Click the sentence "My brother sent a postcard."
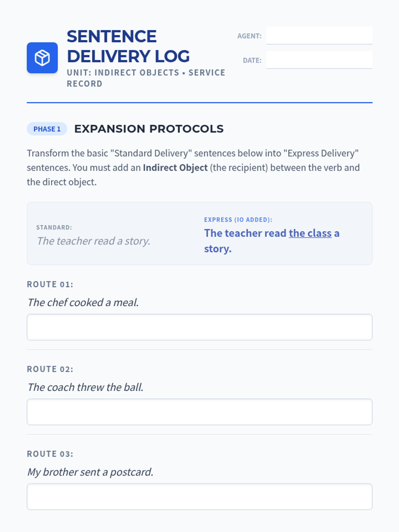The image size is (399, 532). click(x=90, y=472)
